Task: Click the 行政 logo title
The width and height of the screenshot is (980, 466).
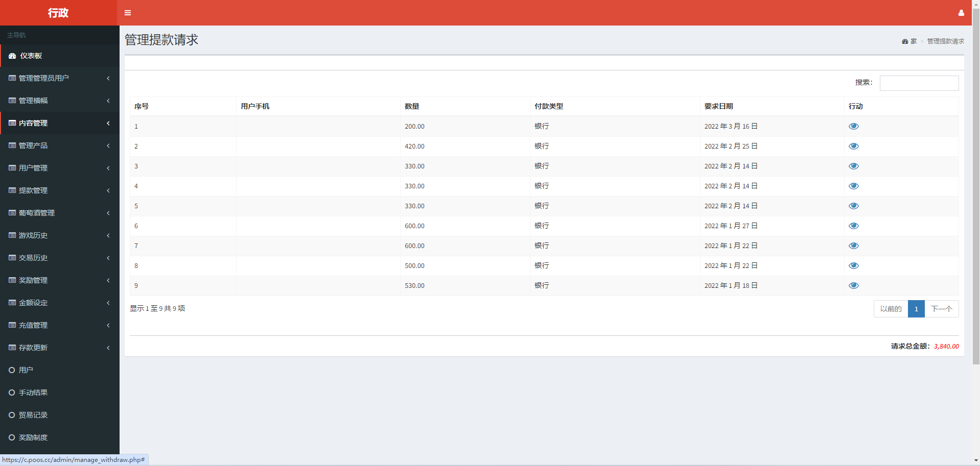Action: (58, 13)
